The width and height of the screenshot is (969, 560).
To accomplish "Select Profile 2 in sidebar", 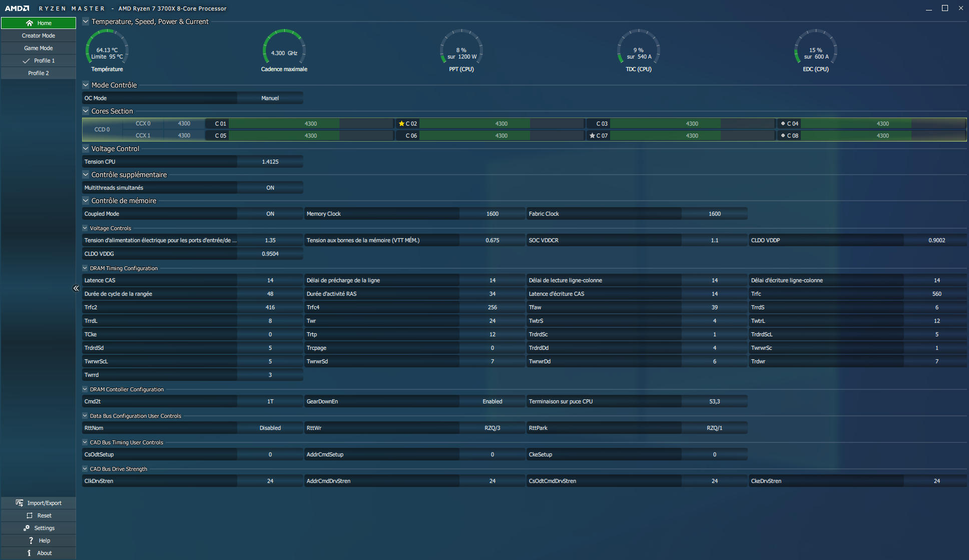I will pyautogui.click(x=39, y=73).
